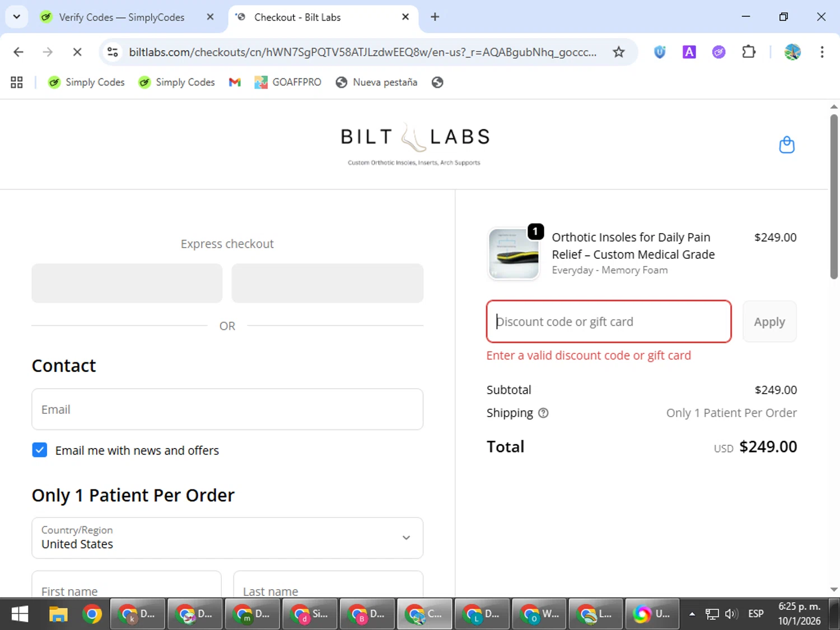Click the shipping help question-mark icon
The image size is (840, 630).
tap(543, 413)
